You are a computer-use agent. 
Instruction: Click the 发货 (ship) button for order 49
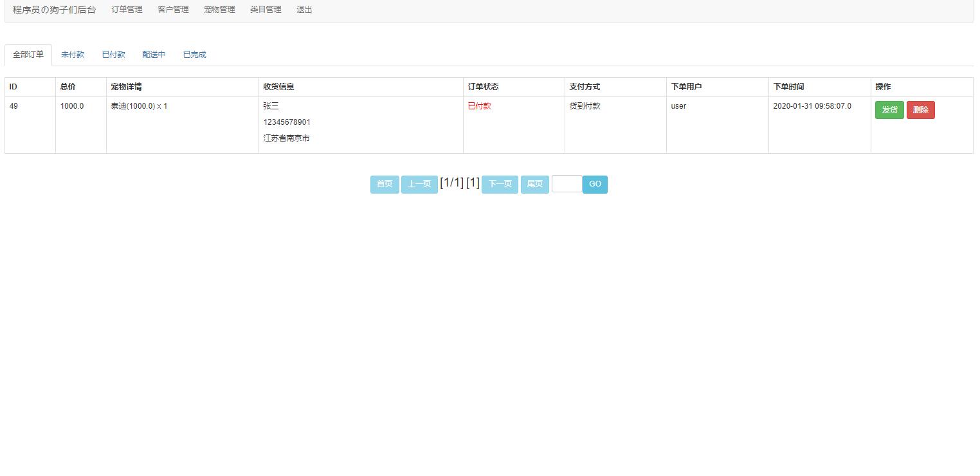coord(889,109)
